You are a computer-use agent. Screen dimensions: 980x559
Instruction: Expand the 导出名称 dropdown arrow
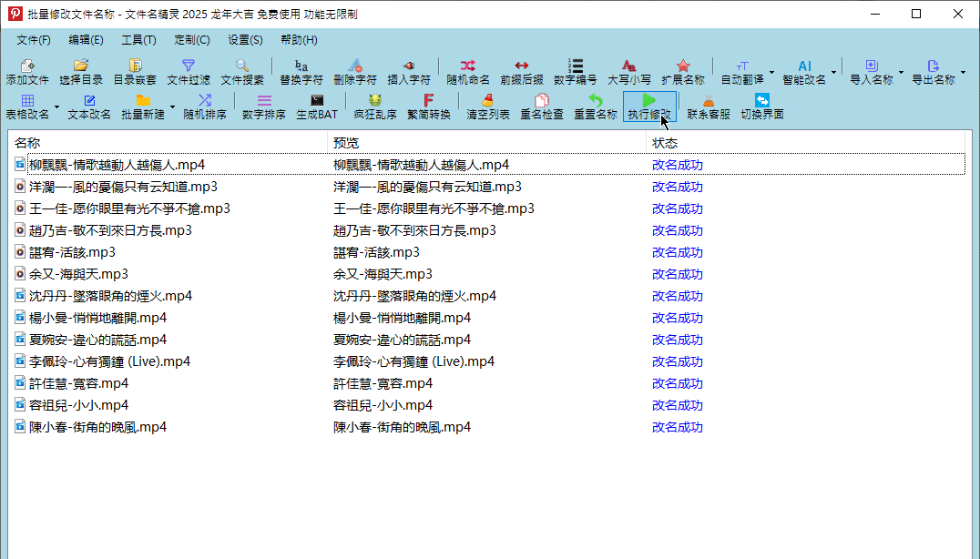tap(963, 73)
